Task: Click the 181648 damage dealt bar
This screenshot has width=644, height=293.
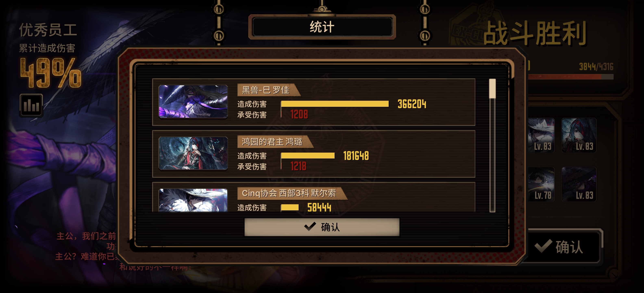Action: point(308,156)
